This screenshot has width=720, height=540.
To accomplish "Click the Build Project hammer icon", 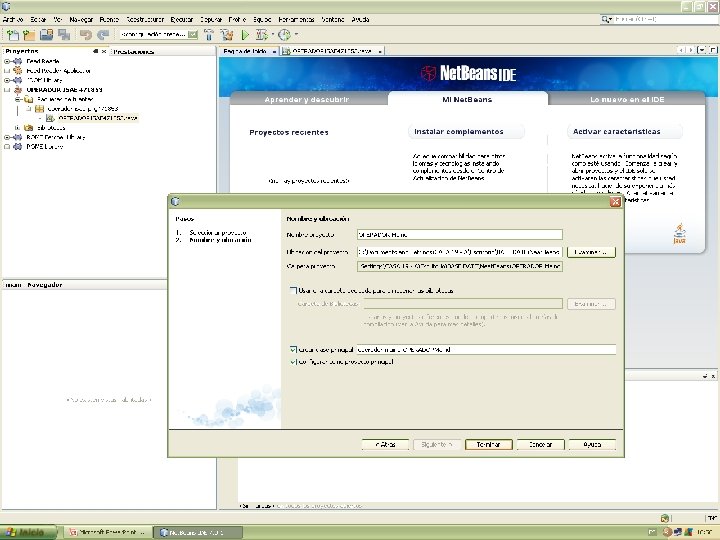I will point(209,35).
